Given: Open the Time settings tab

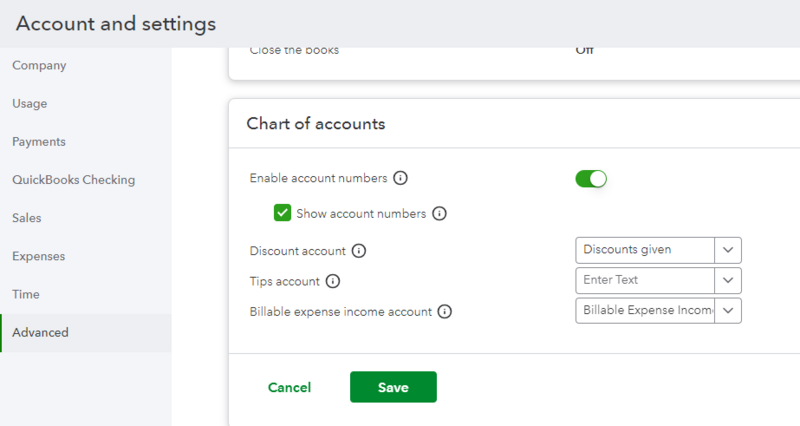Looking at the screenshot, I should pyautogui.click(x=26, y=294).
